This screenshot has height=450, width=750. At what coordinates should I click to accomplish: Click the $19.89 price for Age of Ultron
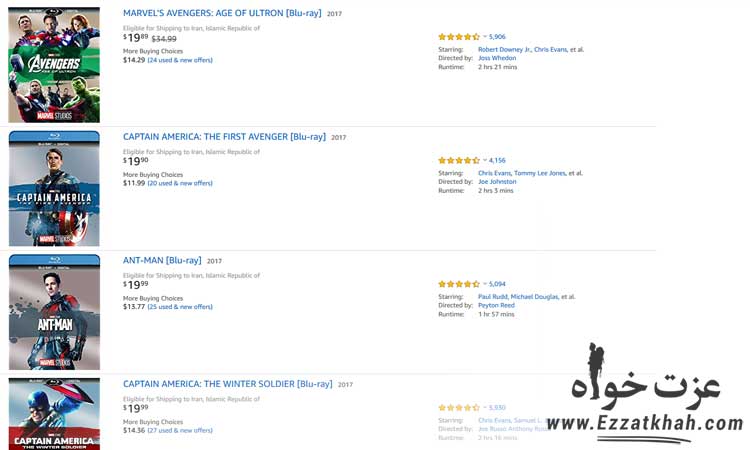135,38
